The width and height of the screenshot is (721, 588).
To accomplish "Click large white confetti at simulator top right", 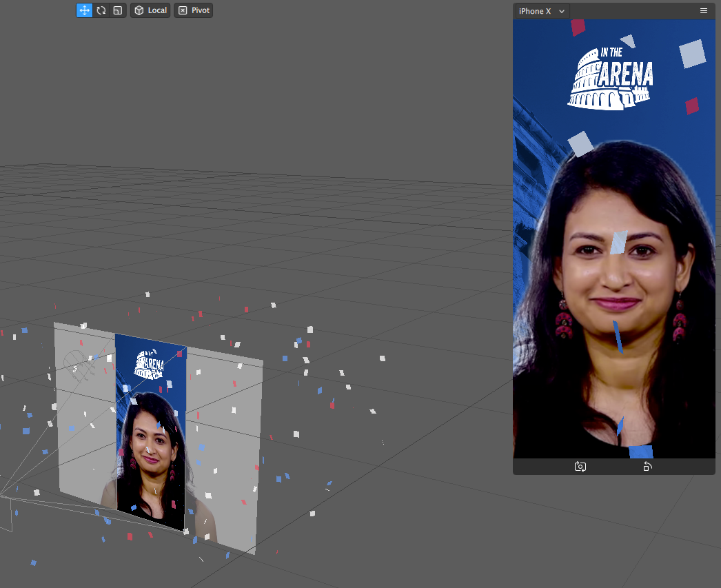I will [692, 54].
